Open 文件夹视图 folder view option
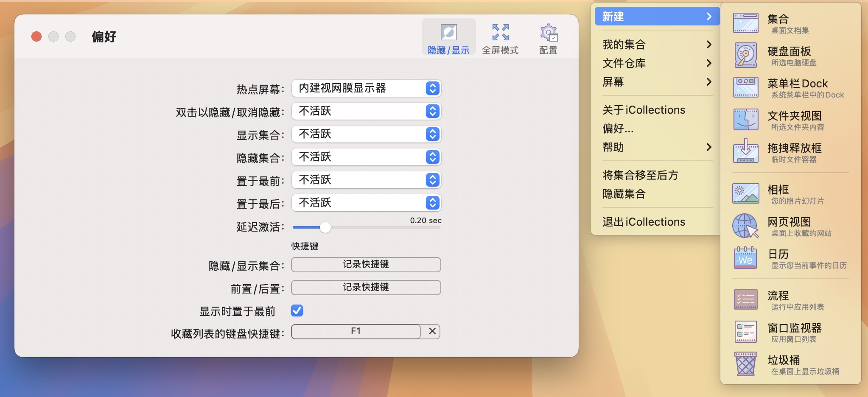 793,120
